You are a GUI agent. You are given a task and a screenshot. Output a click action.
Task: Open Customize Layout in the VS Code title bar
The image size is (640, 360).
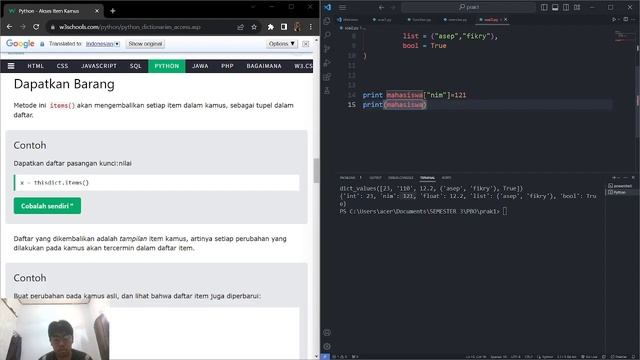577,7
